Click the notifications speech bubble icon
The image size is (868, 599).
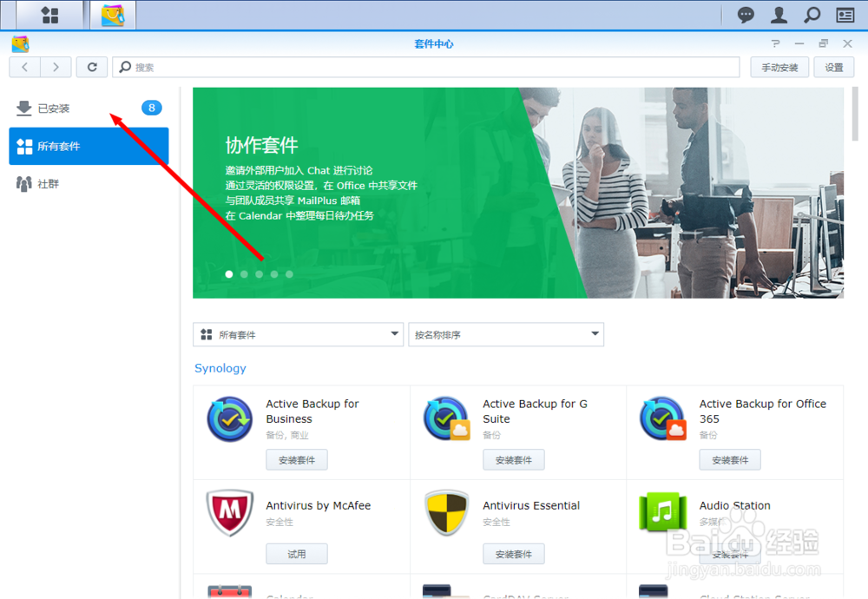click(x=745, y=15)
